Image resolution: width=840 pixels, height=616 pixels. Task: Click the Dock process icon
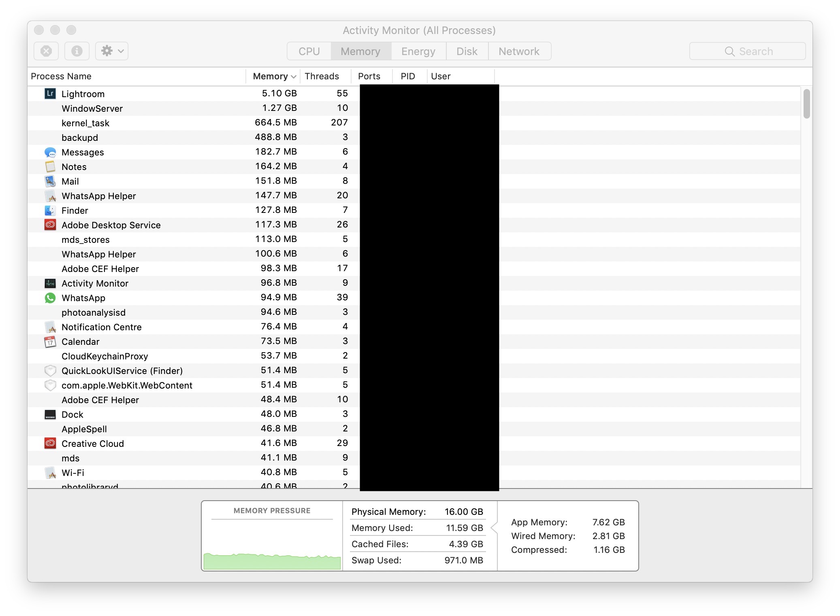coord(50,414)
